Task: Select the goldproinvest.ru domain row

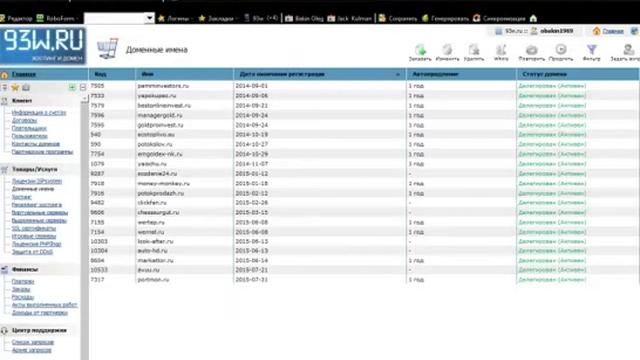Action: coord(364,125)
